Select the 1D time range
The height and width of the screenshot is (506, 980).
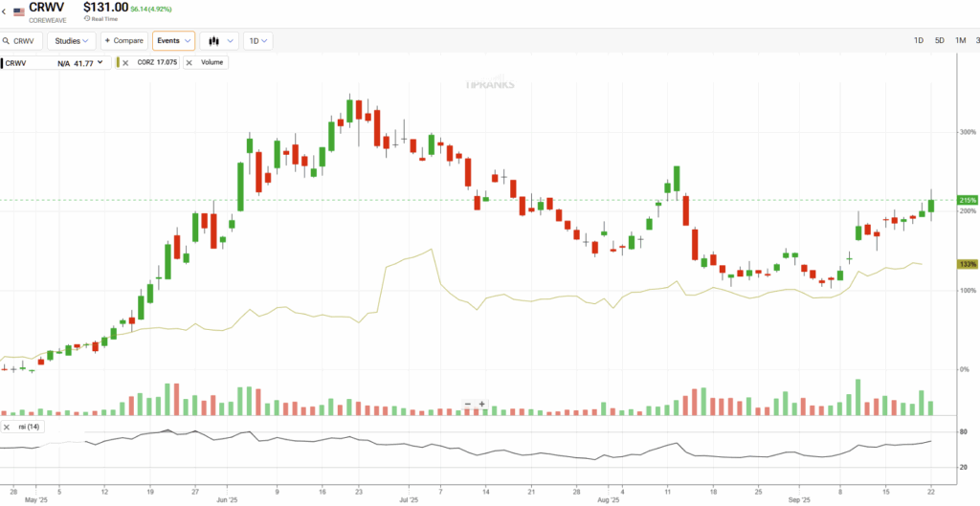(x=919, y=40)
